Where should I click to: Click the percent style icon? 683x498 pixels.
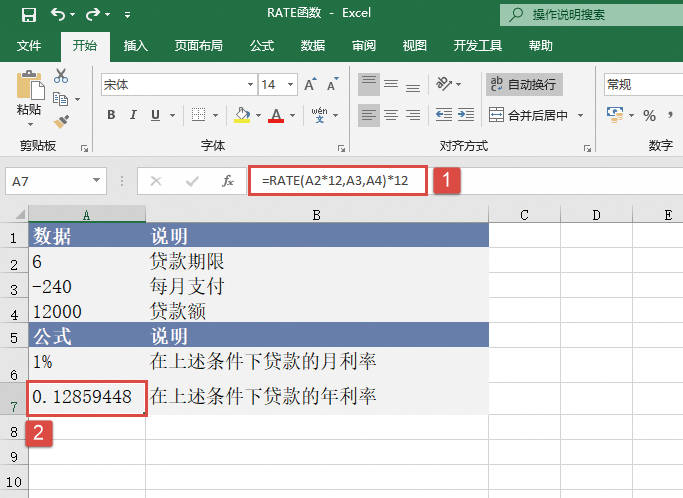tap(649, 115)
